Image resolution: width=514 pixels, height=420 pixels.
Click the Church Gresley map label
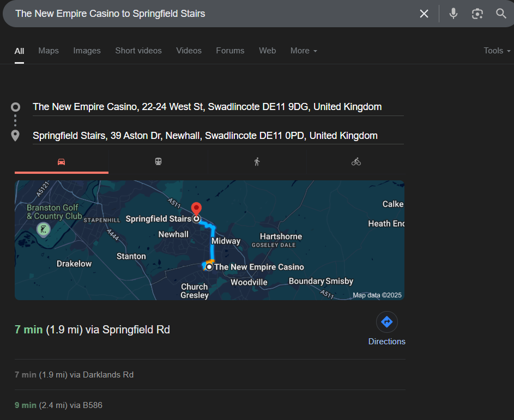pos(195,291)
